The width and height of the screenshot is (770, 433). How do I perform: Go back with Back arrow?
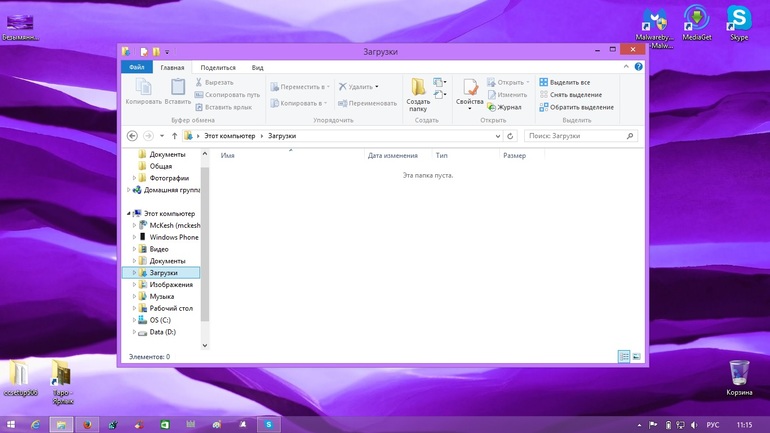pyautogui.click(x=132, y=136)
